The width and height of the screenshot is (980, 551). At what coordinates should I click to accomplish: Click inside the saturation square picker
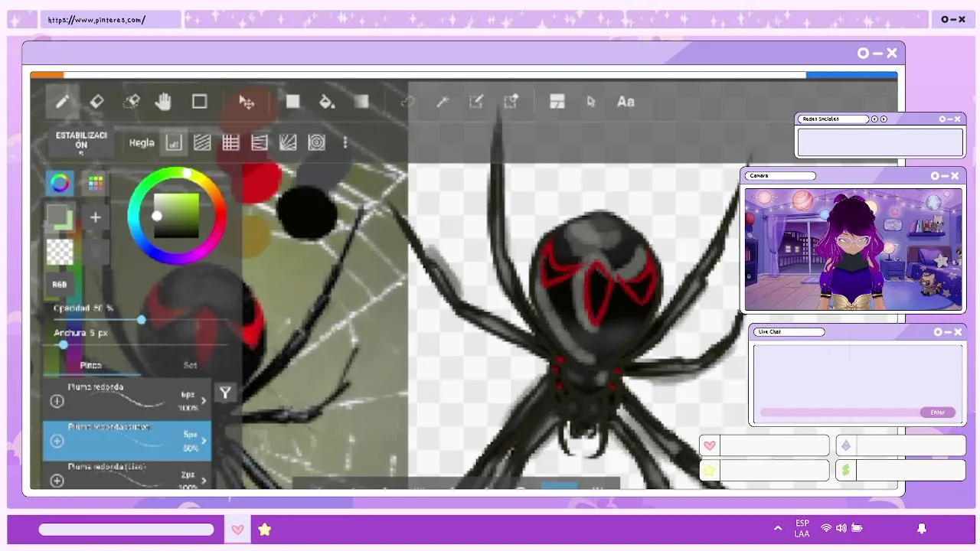point(176,216)
